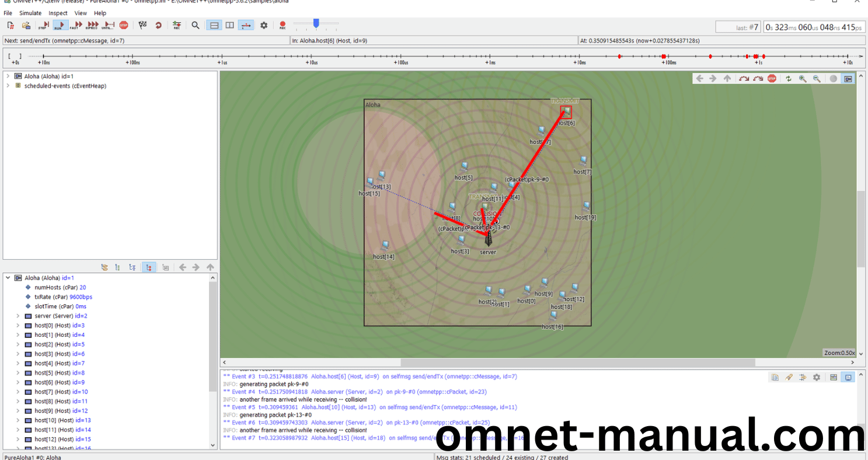Click the STOP icon in canvas toolbar
The image size is (868, 460).
pyautogui.click(x=772, y=78)
